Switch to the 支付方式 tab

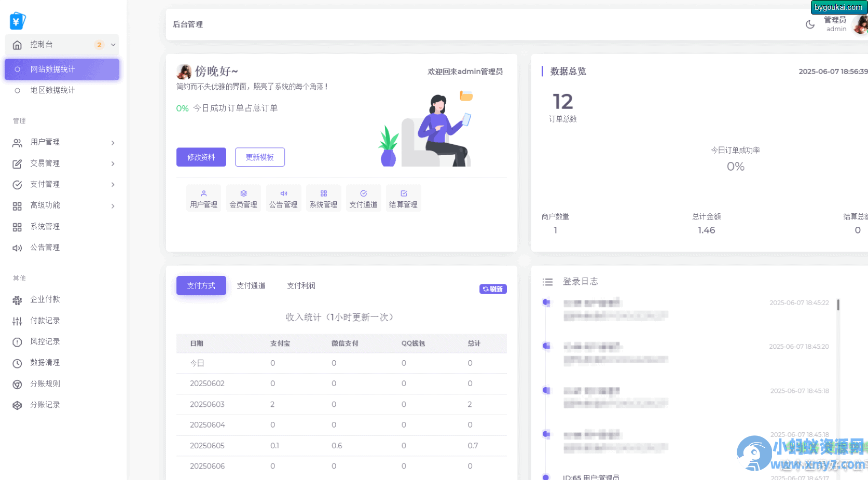(x=201, y=285)
